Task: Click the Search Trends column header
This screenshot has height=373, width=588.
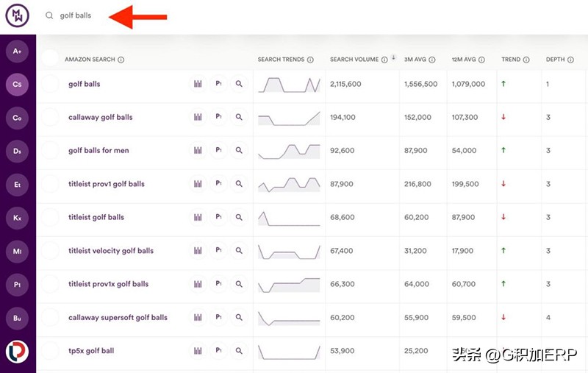Action: (x=281, y=60)
